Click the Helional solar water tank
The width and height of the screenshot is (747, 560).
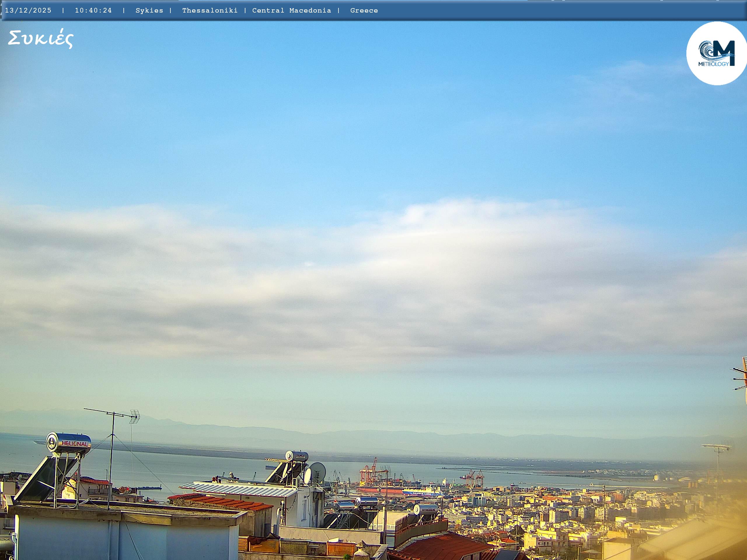click(x=69, y=443)
